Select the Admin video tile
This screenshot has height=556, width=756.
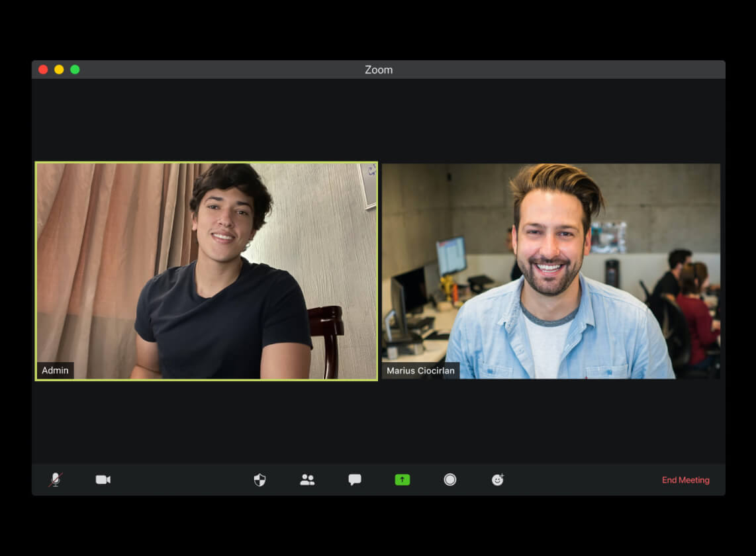coord(207,271)
